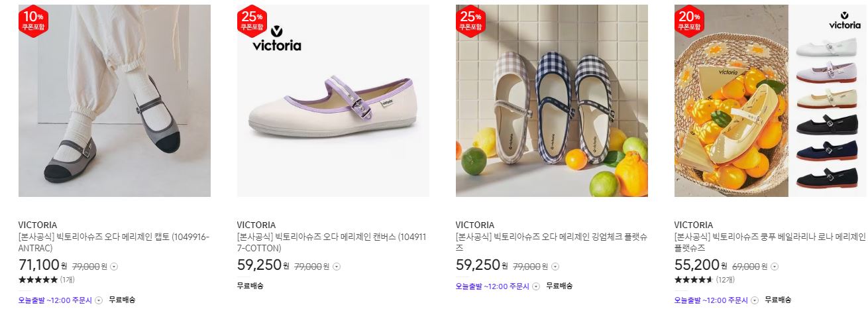Open 오다 메리제인 캔버스 product title link

(x=331, y=243)
